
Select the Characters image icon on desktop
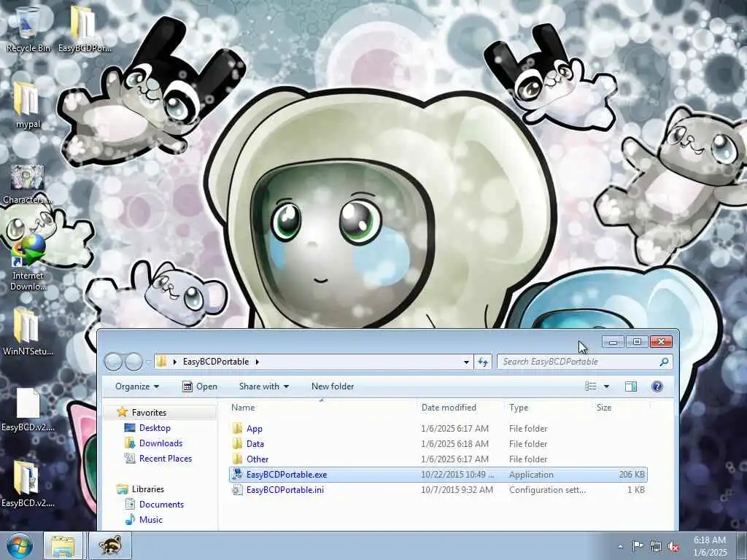(x=27, y=183)
